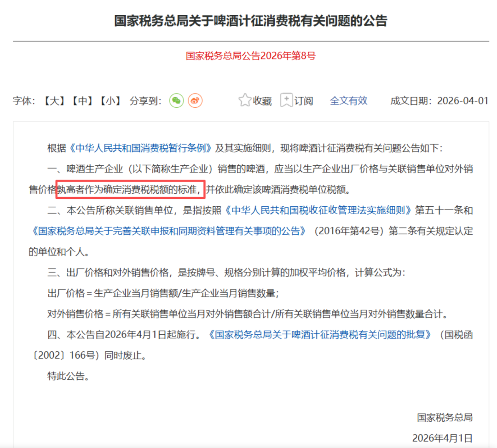Click the text 一、啤酒生产企业（以下简称生产企业）销售的啤酒
The image size is (497, 448).
(156, 169)
